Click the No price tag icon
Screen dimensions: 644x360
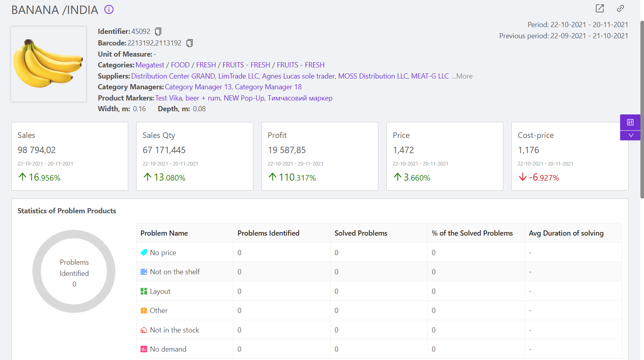point(144,252)
